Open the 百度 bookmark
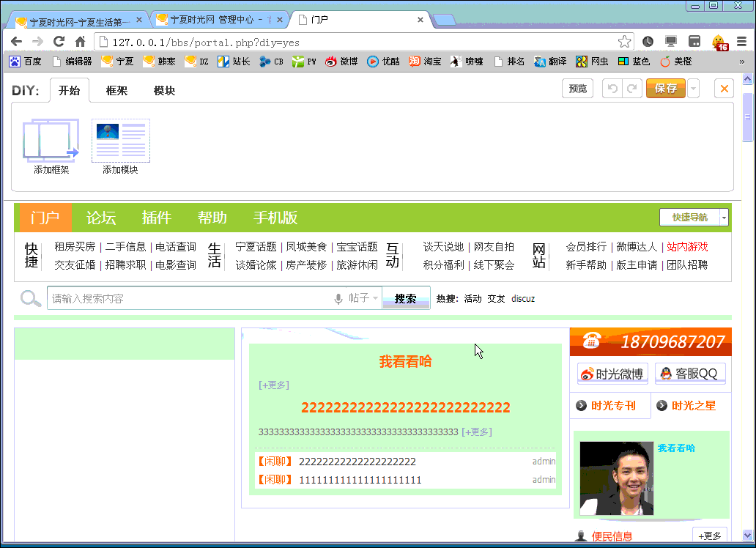Screen dimensions: 756x548 (26, 62)
